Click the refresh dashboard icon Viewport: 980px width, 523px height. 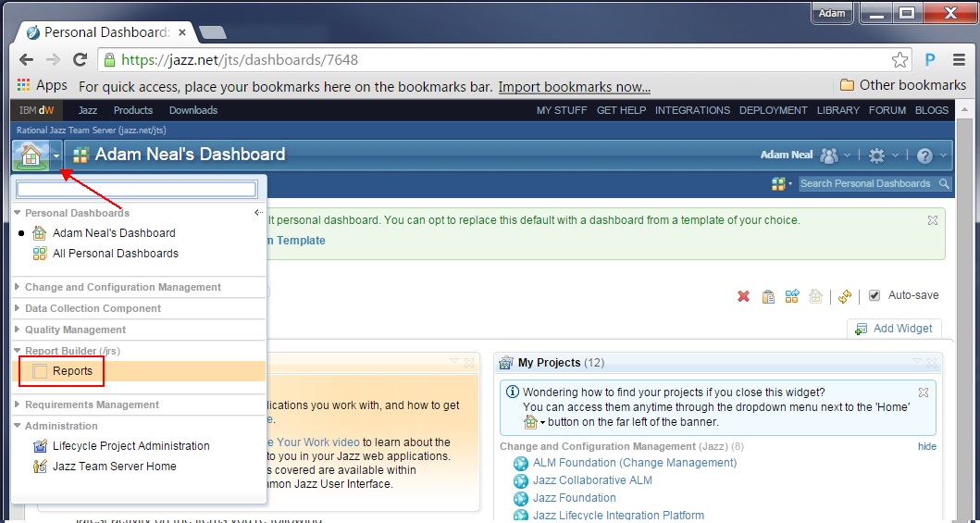click(x=844, y=296)
